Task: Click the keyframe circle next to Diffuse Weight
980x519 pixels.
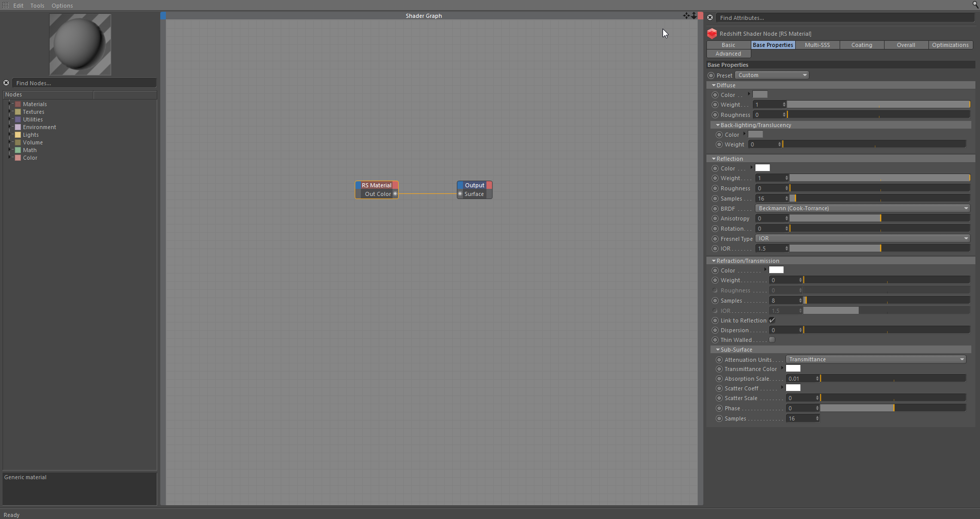Action: coord(715,105)
